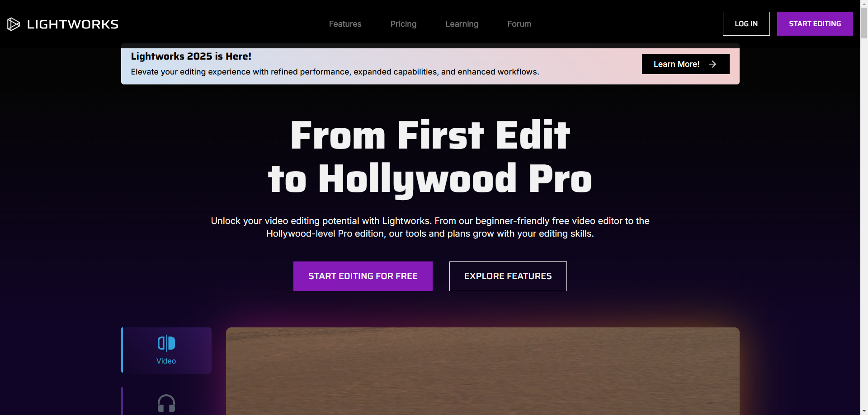
Task: Select the headphones audio tab icon
Action: [x=166, y=403]
